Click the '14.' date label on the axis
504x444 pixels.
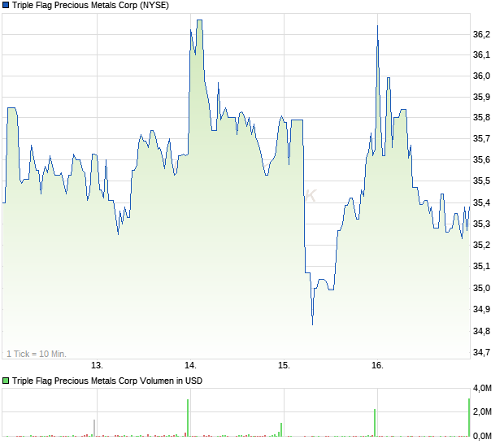click(190, 366)
